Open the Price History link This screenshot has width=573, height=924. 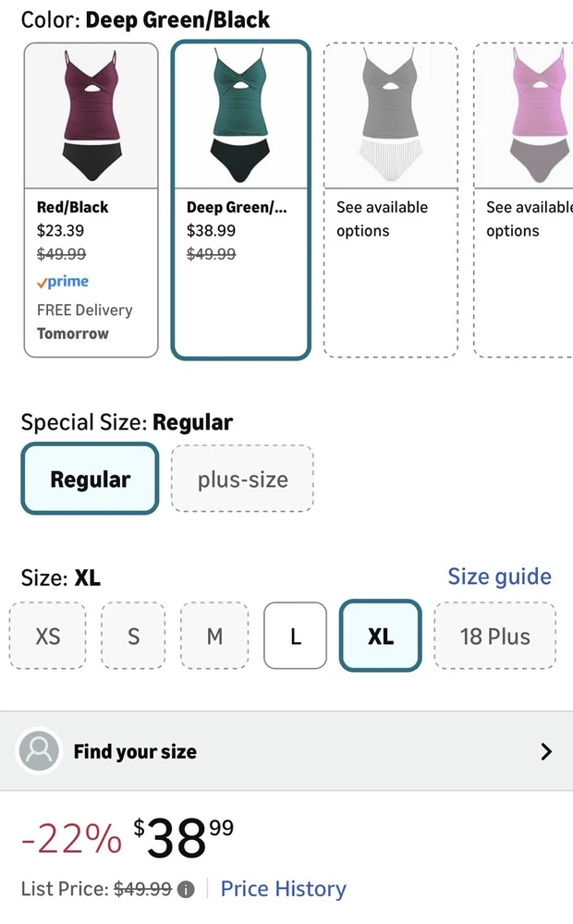coord(283,889)
